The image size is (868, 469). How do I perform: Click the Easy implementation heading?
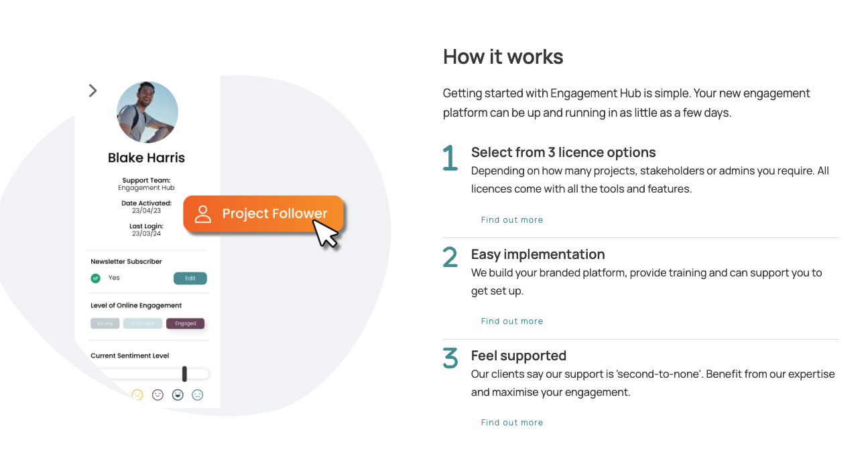(x=538, y=254)
